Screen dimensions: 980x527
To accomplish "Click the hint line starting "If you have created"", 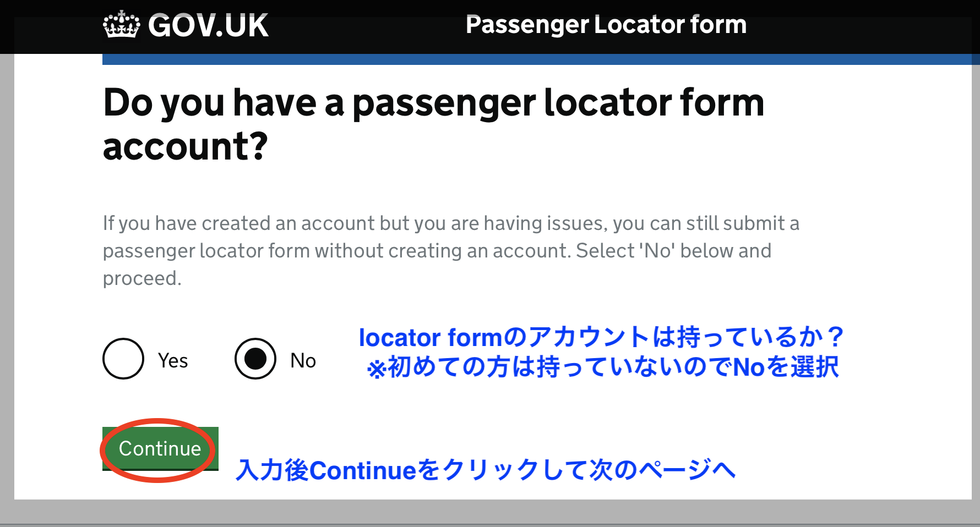I will 451,223.
